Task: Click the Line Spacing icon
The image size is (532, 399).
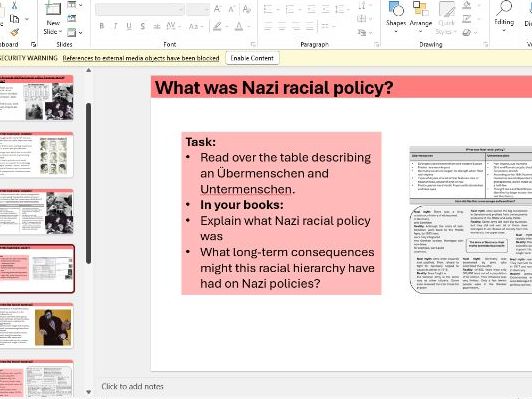Action: point(340,9)
